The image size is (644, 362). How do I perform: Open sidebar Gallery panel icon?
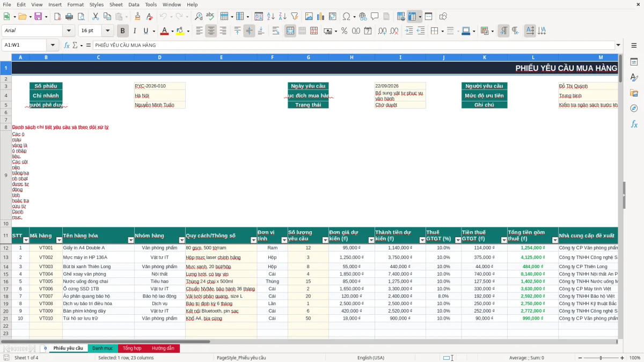pyautogui.click(x=634, y=93)
